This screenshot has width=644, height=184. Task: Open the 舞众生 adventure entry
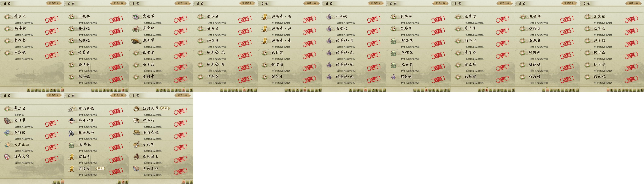pyautogui.click(x=32, y=110)
